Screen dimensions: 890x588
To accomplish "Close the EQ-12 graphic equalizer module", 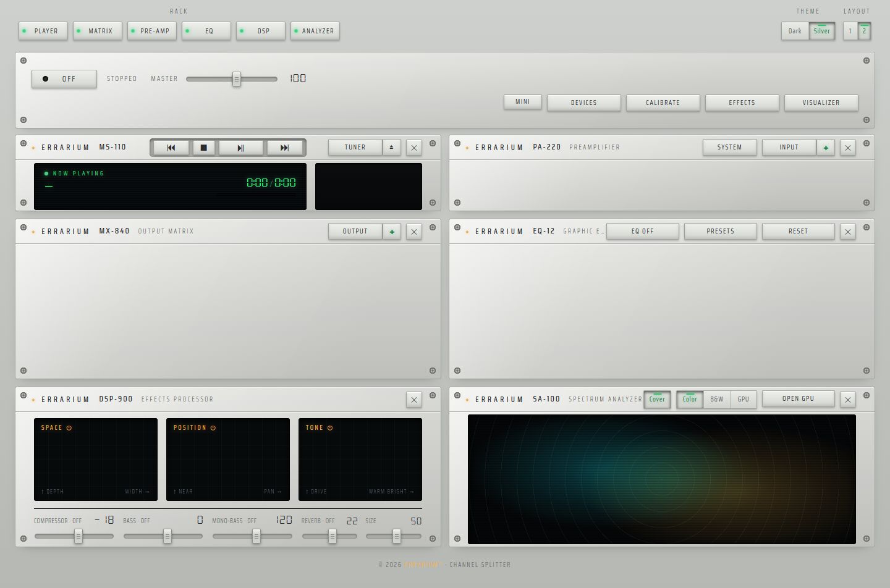I will (x=848, y=232).
